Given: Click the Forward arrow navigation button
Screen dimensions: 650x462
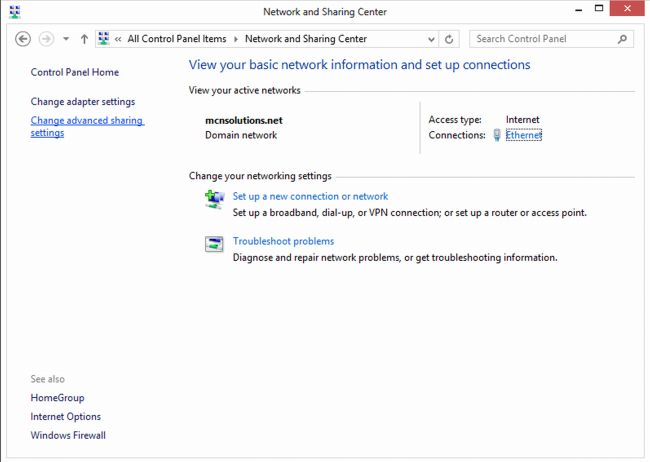Looking at the screenshot, I should point(46,39).
